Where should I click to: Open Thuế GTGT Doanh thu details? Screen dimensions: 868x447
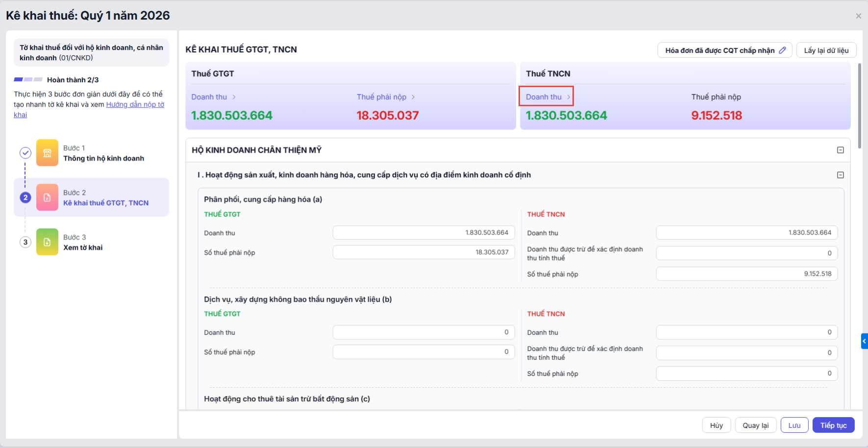[213, 97]
